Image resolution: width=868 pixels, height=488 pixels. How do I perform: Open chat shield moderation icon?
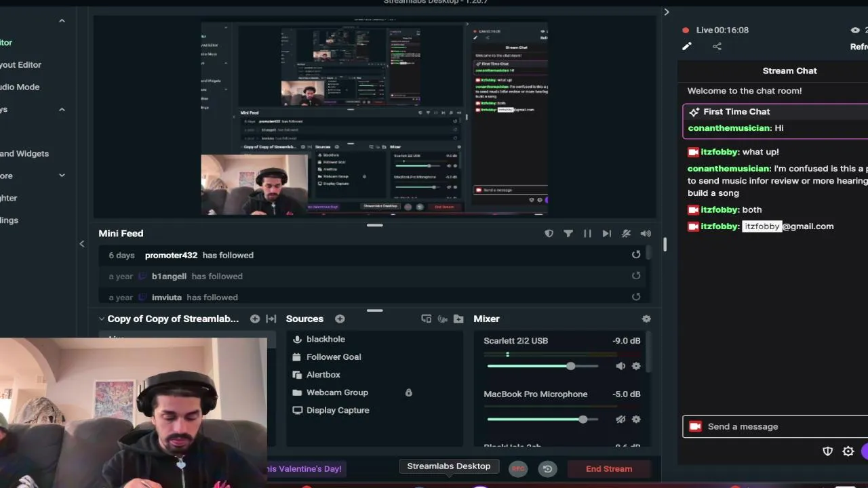click(827, 451)
